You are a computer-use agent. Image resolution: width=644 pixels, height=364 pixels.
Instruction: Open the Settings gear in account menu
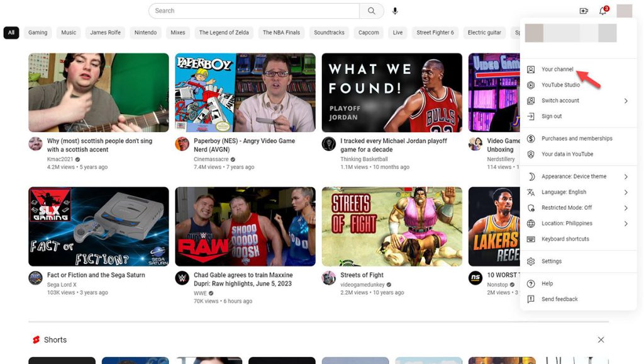pos(531,261)
